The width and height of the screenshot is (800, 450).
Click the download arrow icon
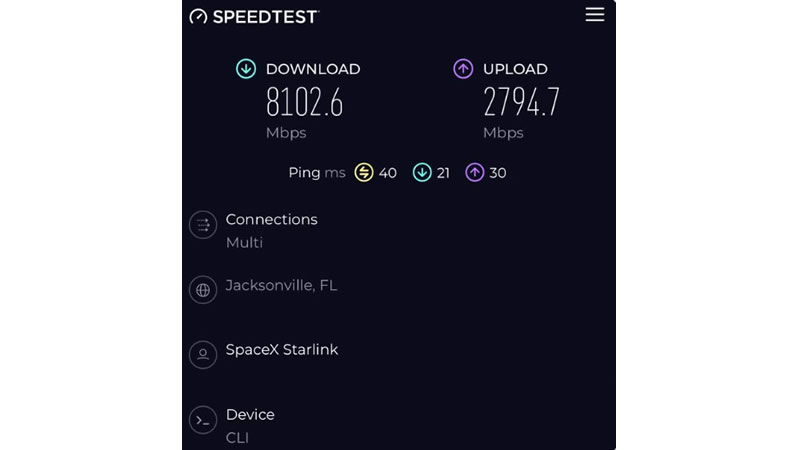[x=246, y=69]
